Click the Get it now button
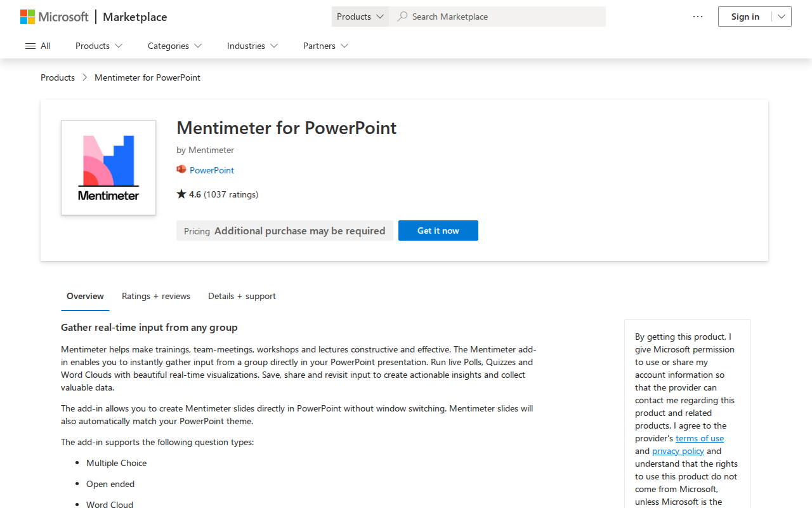Screen dimensions: 812x508 tap(438, 231)
